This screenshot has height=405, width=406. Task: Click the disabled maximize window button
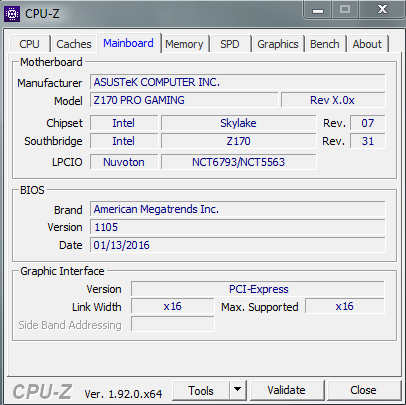coord(345,9)
